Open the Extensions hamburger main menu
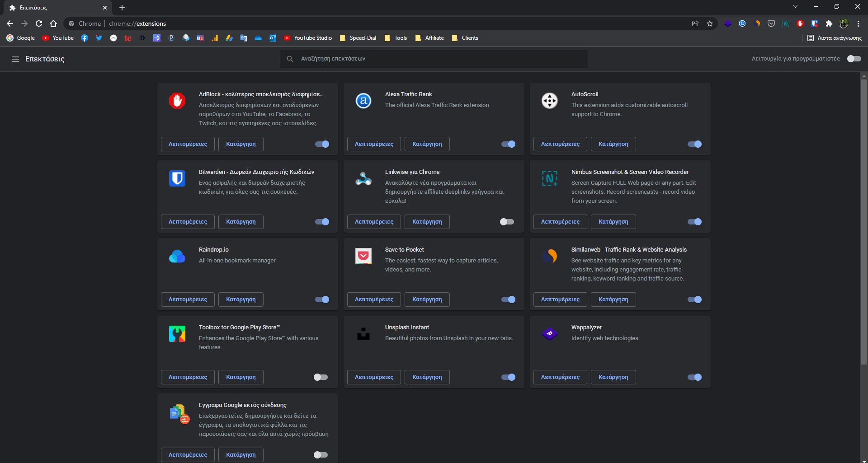The image size is (868, 463). pos(15,59)
